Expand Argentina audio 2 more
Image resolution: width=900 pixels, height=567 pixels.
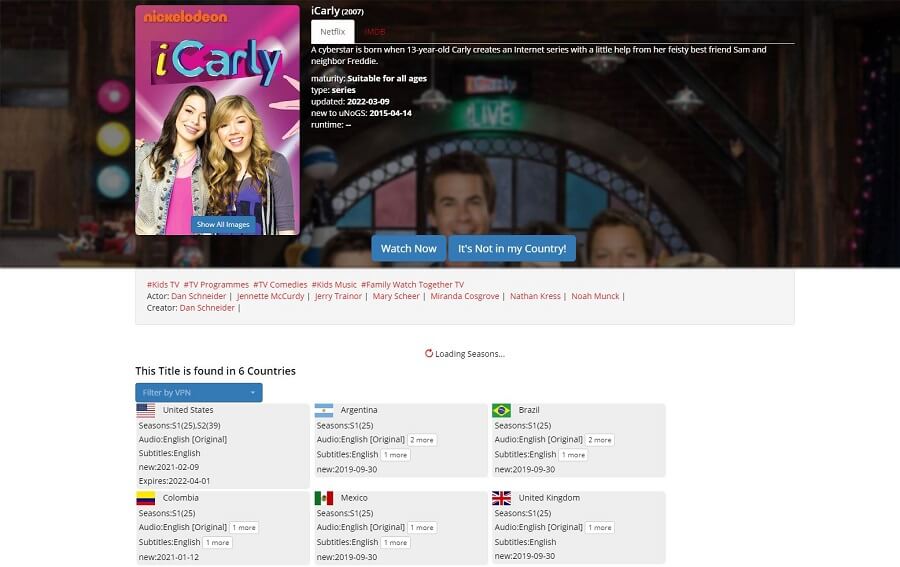(422, 440)
